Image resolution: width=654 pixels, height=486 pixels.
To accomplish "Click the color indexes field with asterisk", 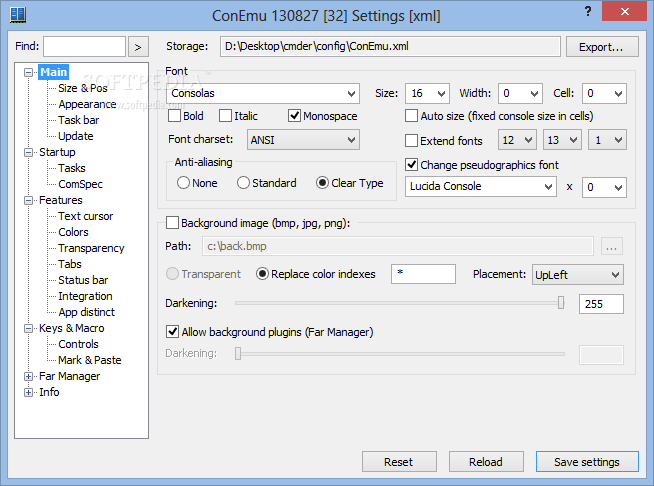I will point(423,274).
